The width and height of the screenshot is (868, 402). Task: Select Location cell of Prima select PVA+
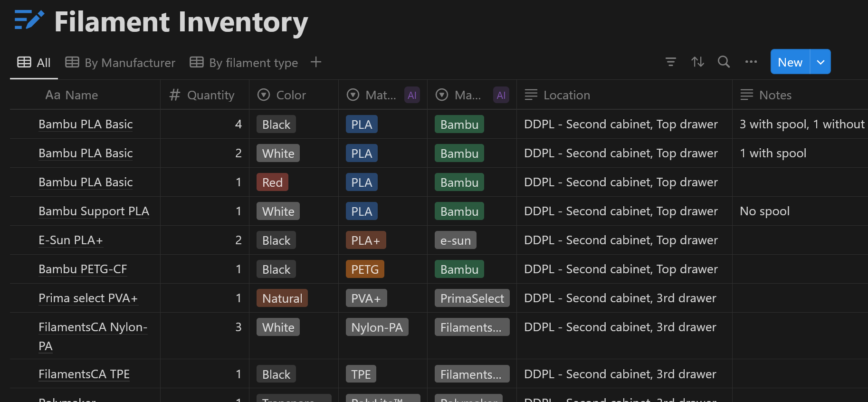coord(624,298)
